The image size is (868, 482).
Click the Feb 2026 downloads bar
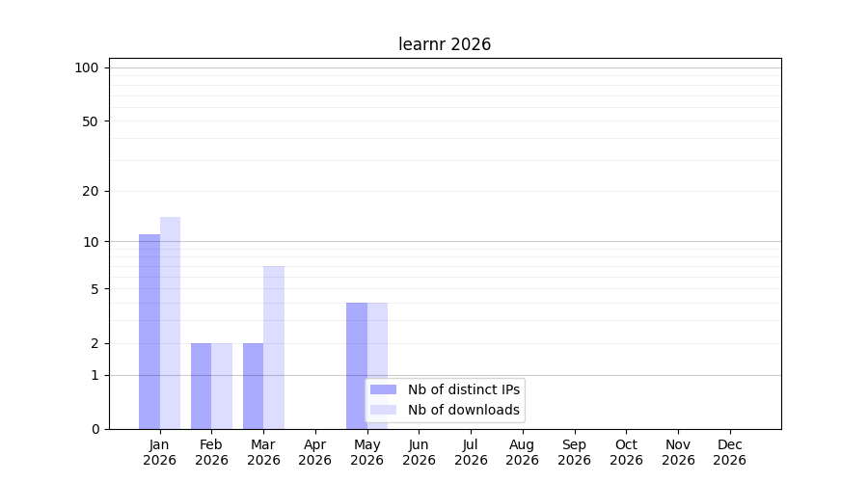click(222, 387)
